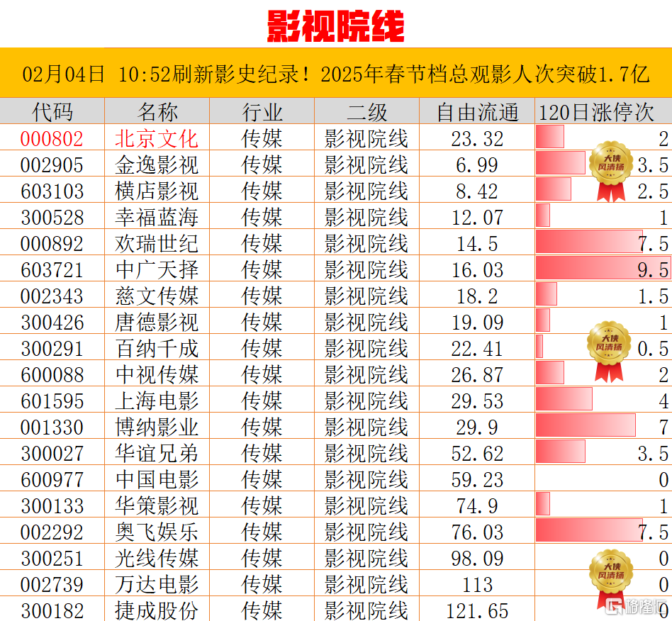
Task: Click stock name 唐德影视
Action: pos(157,323)
